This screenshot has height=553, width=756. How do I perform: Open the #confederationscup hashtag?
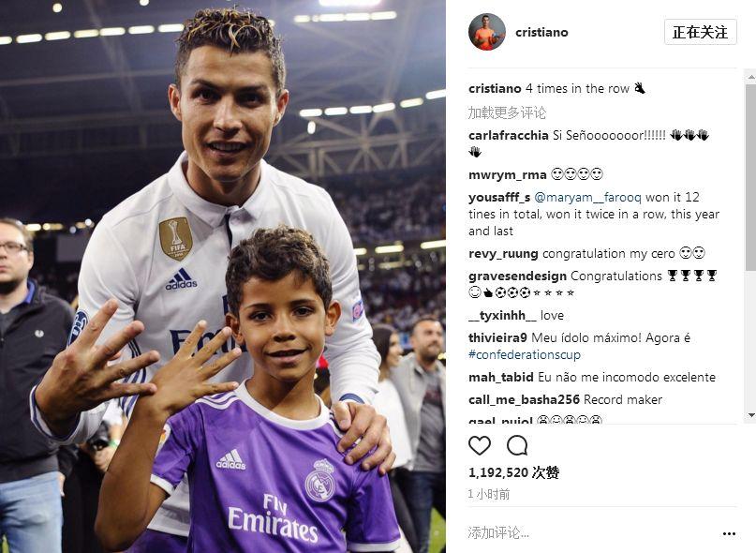525,354
